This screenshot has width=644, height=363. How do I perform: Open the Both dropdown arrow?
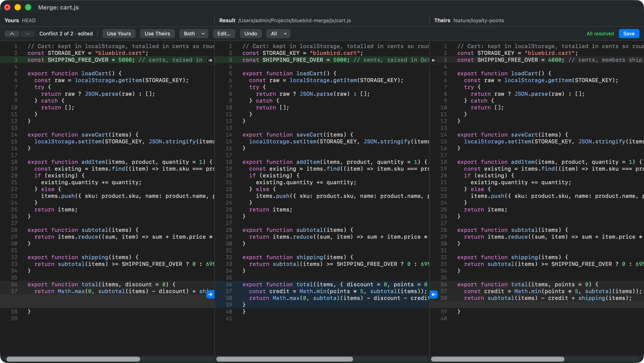tap(203, 34)
